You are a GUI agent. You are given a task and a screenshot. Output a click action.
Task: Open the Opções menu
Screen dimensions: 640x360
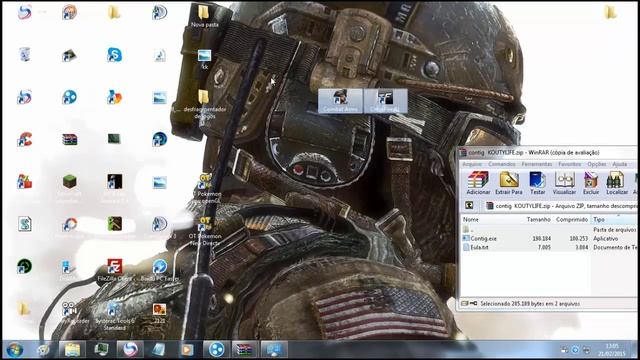(x=596, y=164)
